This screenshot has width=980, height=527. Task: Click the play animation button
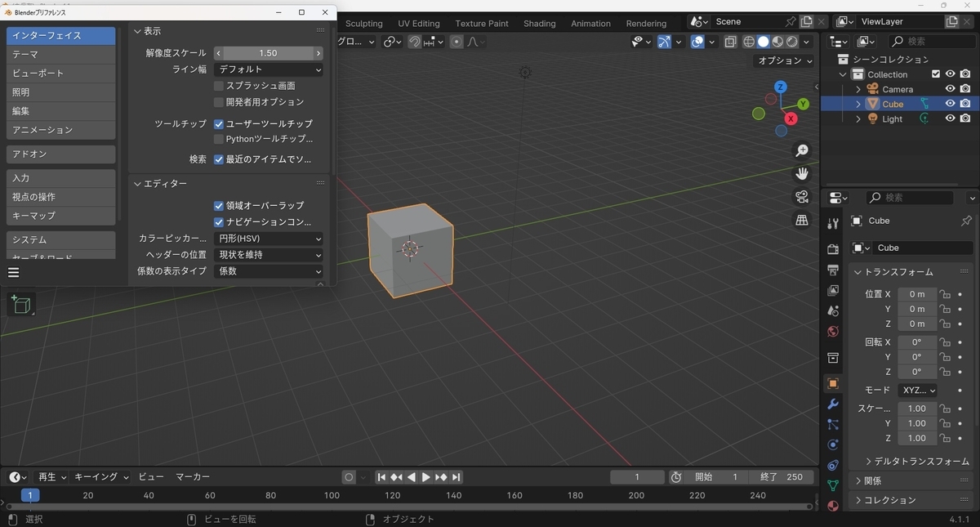pyautogui.click(x=425, y=477)
